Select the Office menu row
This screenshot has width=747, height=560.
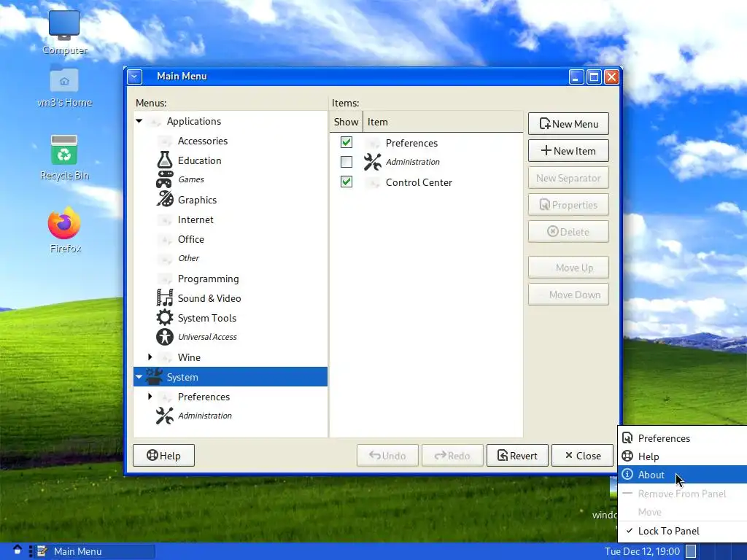pyautogui.click(x=231, y=239)
